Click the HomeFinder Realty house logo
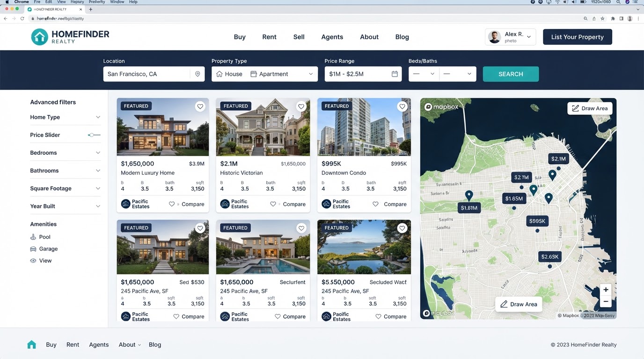The image size is (644, 359). [39, 37]
